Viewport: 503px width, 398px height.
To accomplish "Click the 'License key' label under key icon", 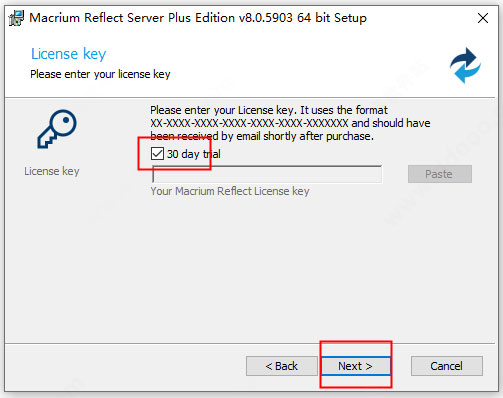I will pos(52,171).
